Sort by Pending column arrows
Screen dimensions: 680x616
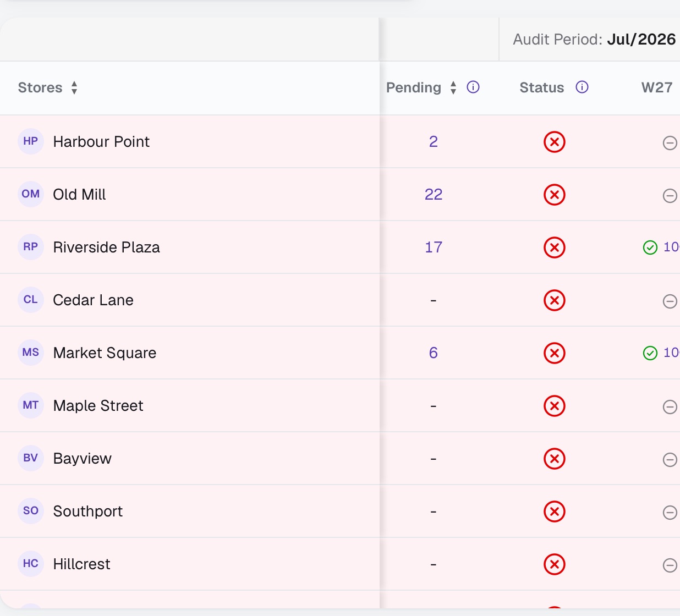point(453,87)
